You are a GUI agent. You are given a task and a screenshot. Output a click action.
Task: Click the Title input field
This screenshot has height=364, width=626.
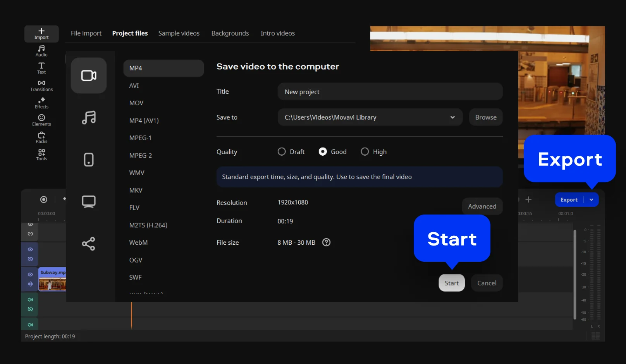[x=390, y=92]
